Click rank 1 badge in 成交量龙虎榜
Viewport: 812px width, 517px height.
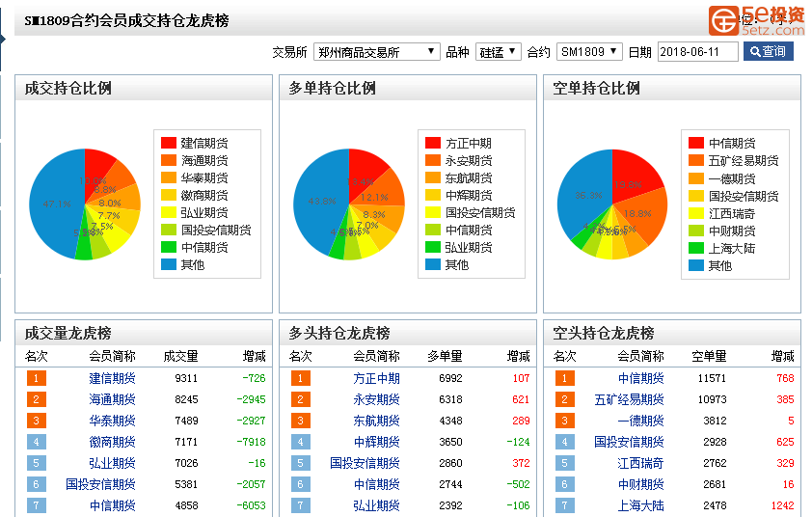pyautogui.click(x=37, y=378)
